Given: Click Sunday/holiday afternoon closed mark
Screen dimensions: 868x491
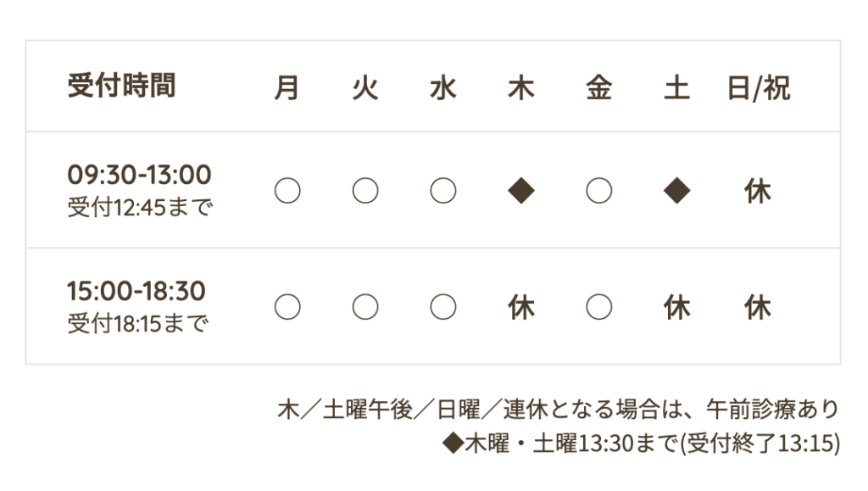Looking at the screenshot, I should [x=758, y=307].
